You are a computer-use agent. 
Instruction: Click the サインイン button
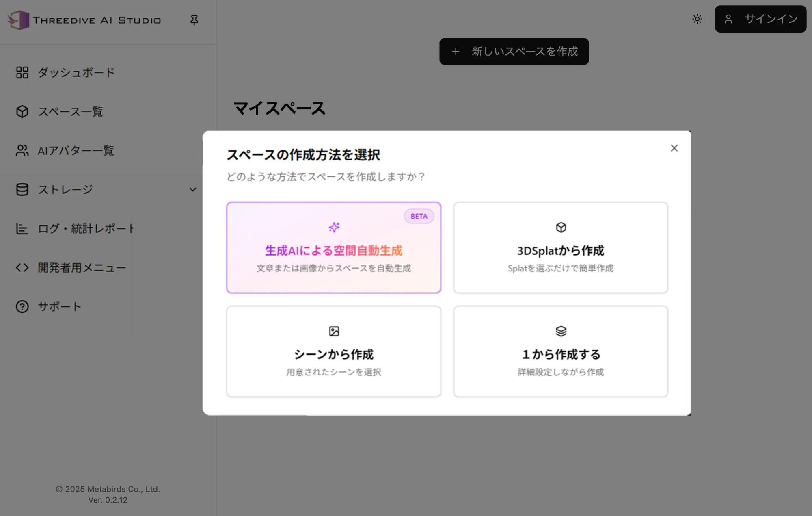coord(760,19)
